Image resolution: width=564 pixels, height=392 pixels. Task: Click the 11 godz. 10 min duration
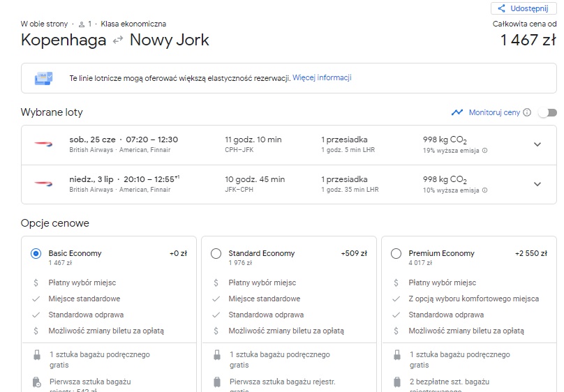[x=253, y=140]
